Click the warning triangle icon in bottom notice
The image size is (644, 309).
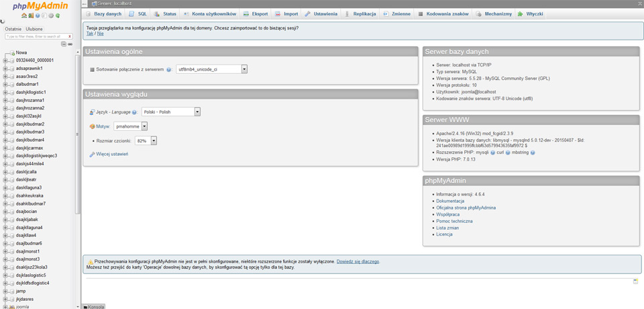(x=91, y=262)
